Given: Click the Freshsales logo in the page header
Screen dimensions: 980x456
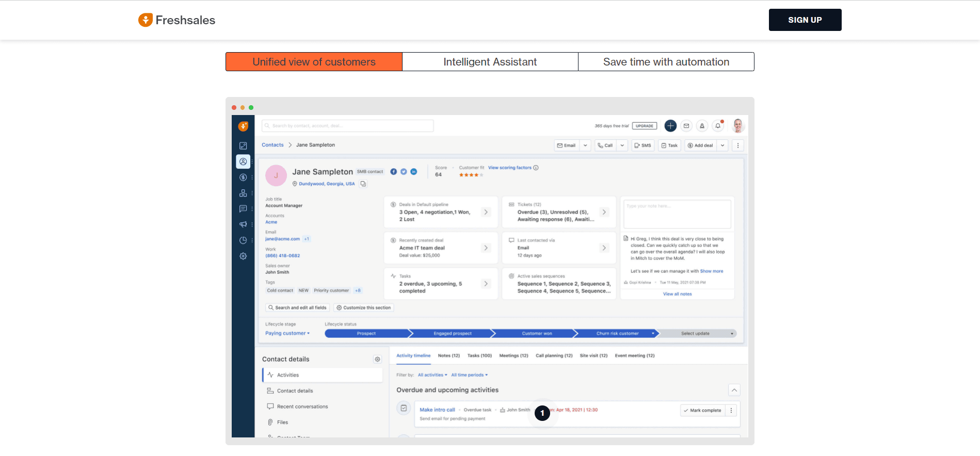Looking at the screenshot, I should coord(176,20).
